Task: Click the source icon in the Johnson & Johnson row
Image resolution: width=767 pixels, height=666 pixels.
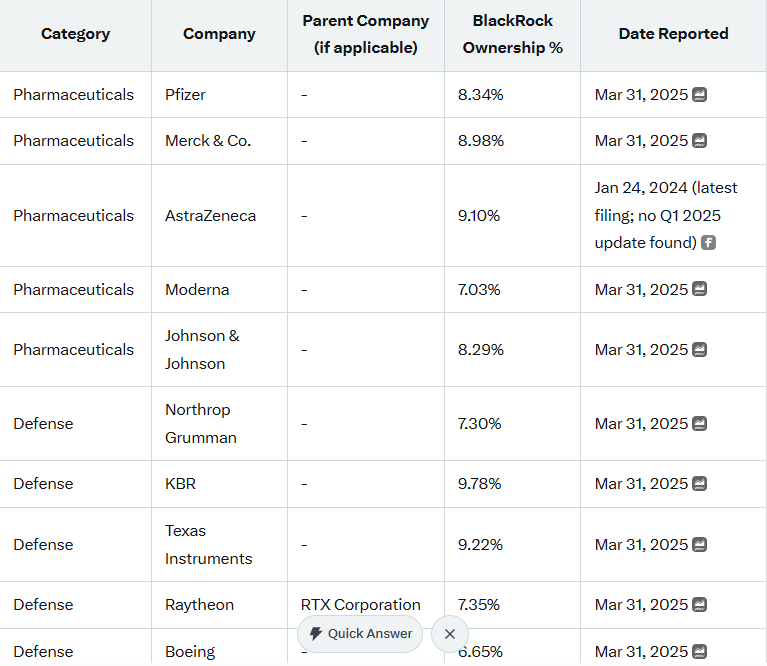Action: pos(700,350)
